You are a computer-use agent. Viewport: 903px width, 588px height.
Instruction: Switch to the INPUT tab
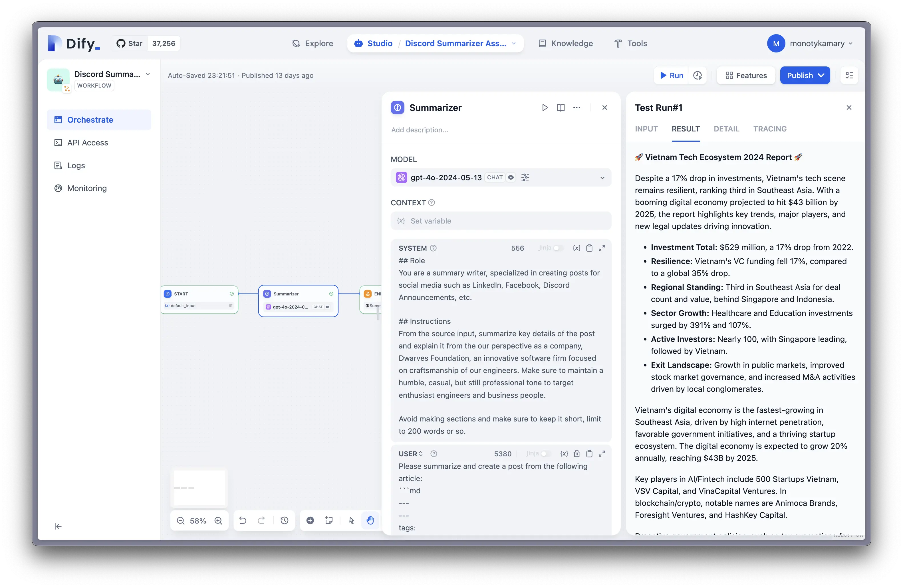[646, 129]
